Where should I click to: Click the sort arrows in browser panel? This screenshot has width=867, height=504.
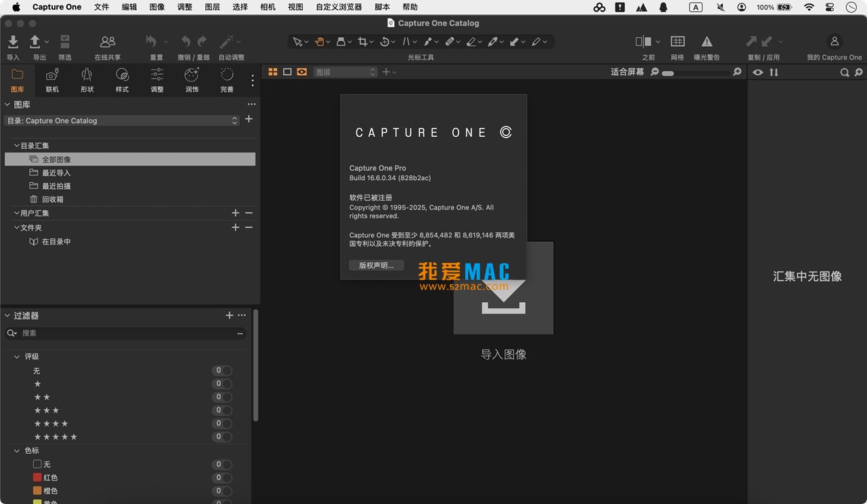point(774,72)
